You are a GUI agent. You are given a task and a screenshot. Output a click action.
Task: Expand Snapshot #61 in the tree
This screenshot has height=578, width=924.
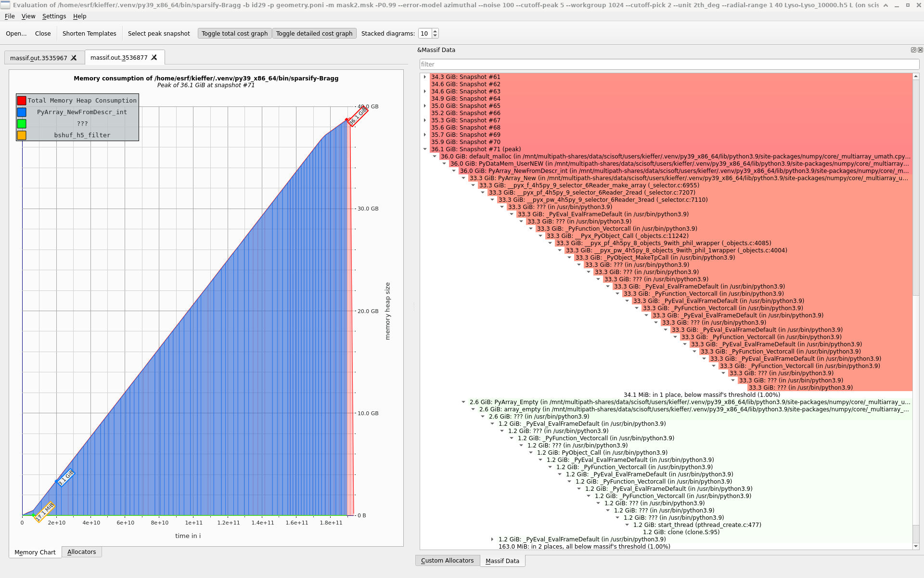point(425,77)
